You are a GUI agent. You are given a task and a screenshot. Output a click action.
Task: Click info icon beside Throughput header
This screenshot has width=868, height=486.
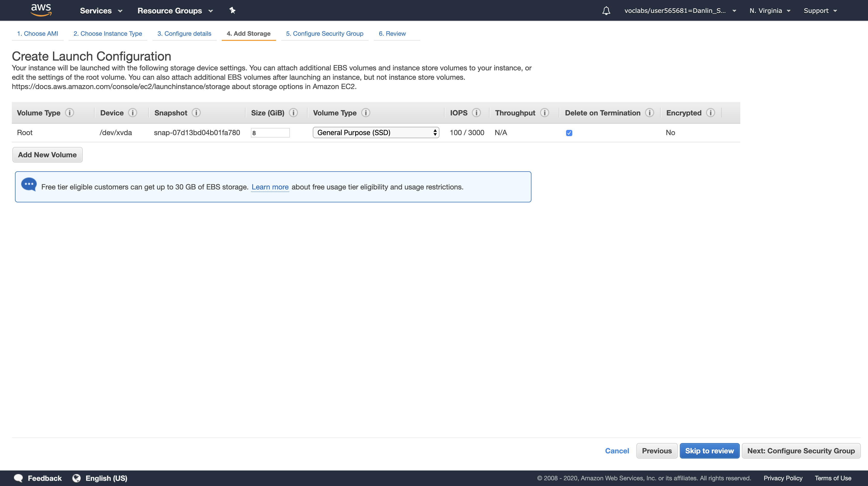tap(544, 113)
